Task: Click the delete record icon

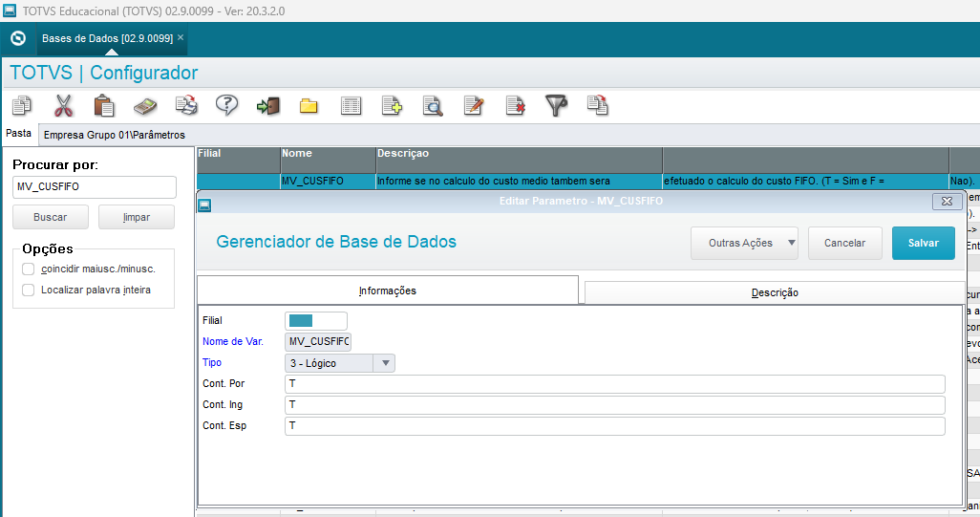Action: [515, 106]
